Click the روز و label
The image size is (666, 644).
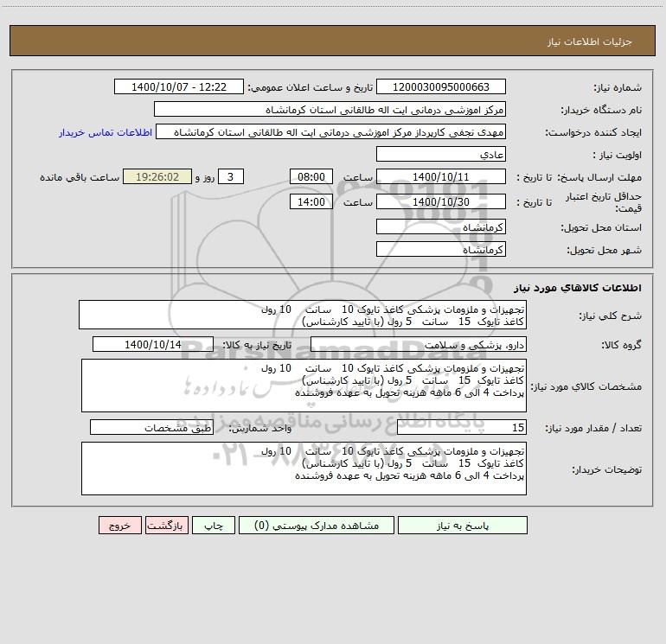205,177
